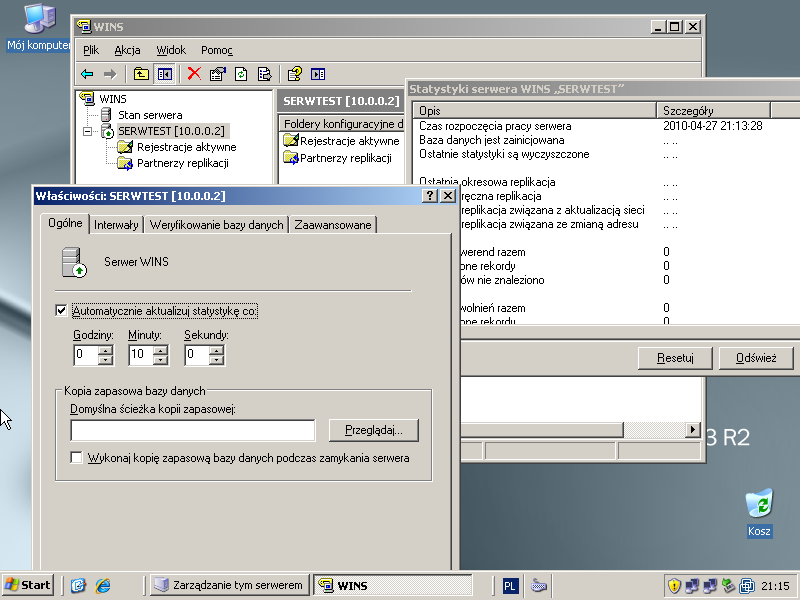Click horizontal scrollbar right arrow in WINS
Screen dimensions: 800x600
point(692,430)
